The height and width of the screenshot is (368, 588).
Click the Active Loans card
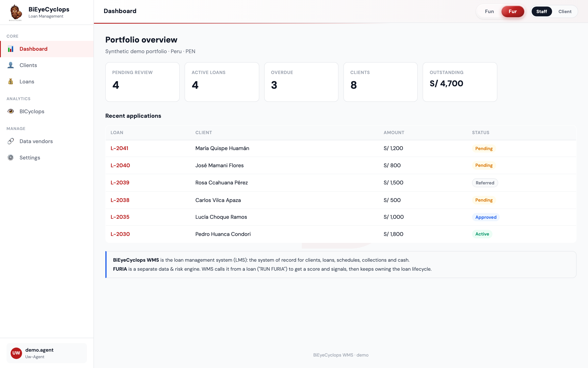point(222,82)
